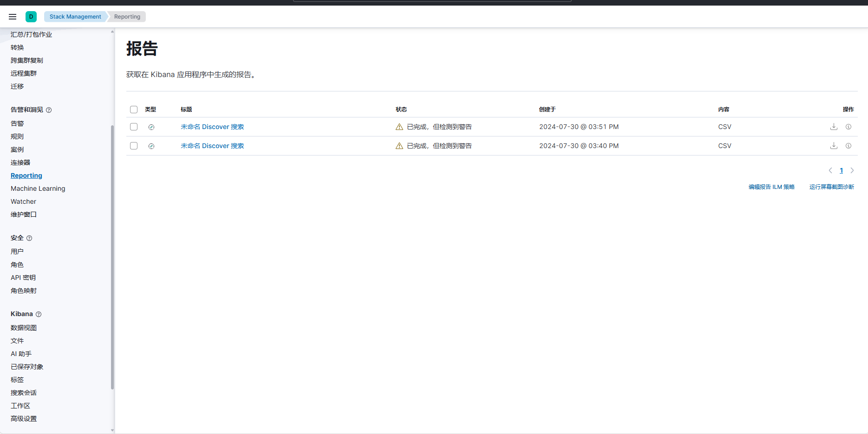Click 运行屏幕截图诊断 link
Image resolution: width=868 pixels, height=434 pixels.
832,187
